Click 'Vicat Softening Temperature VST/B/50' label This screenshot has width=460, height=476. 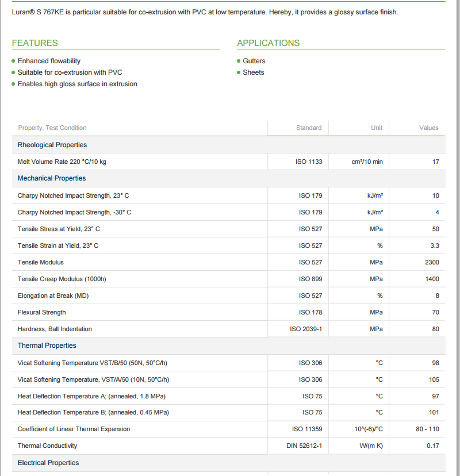pyautogui.click(x=93, y=363)
